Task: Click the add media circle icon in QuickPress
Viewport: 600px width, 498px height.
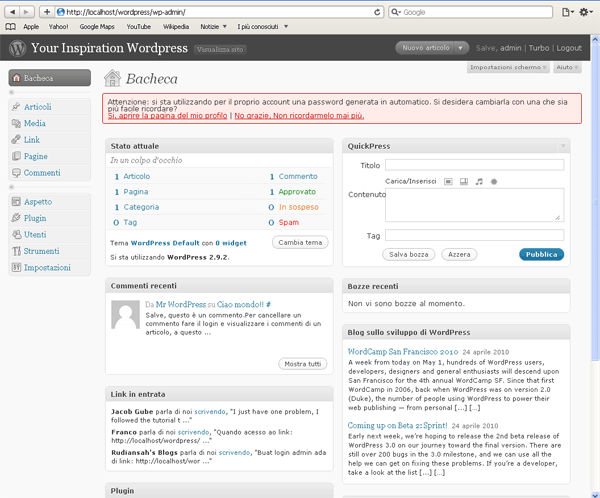Action: tap(494, 181)
